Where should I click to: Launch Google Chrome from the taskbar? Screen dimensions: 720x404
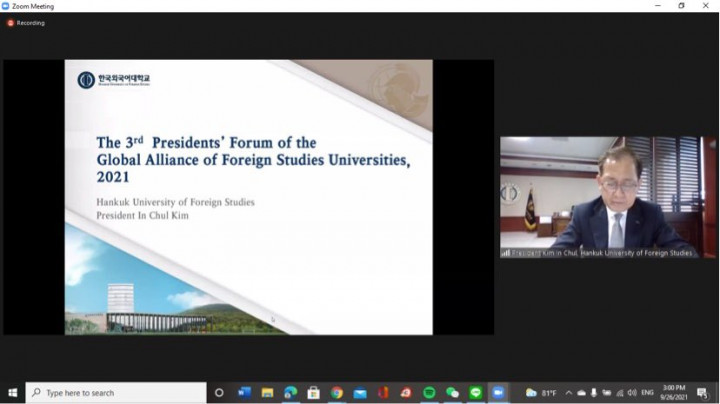pos(337,393)
